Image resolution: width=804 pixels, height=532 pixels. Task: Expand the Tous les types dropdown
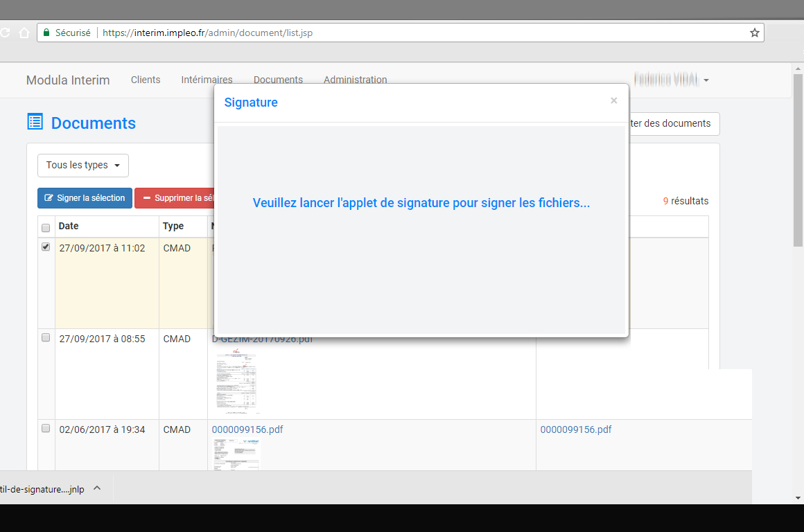(83, 166)
